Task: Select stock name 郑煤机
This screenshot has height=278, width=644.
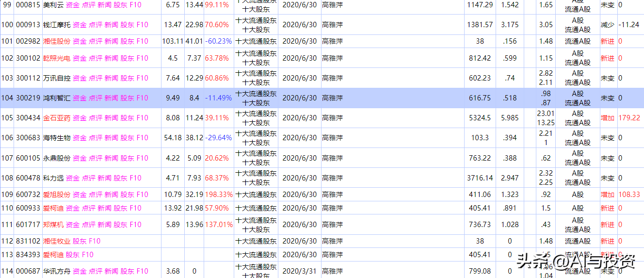Action: [53, 225]
